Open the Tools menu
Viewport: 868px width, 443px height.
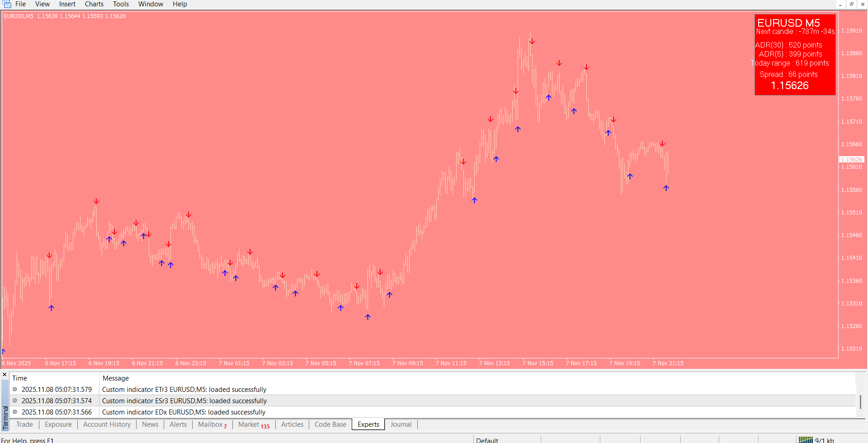[121, 4]
